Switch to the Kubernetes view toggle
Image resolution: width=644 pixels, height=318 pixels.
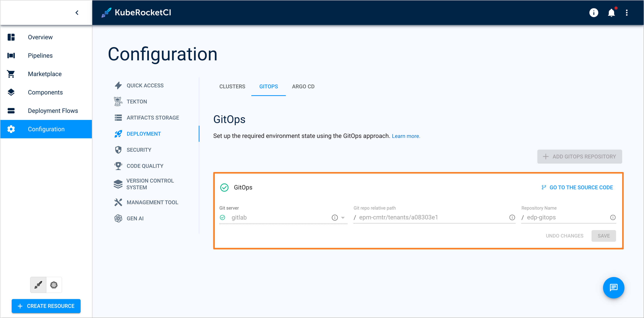(54, 285)
